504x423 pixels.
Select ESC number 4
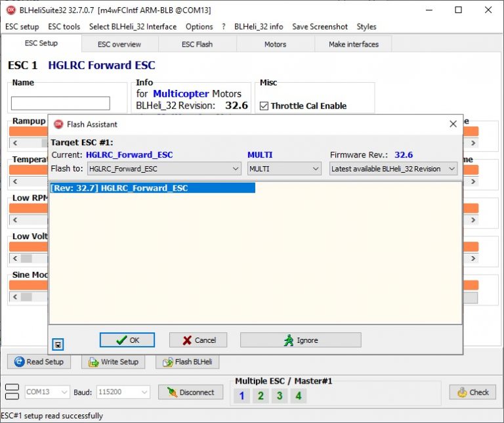click(x=299, y=395)
